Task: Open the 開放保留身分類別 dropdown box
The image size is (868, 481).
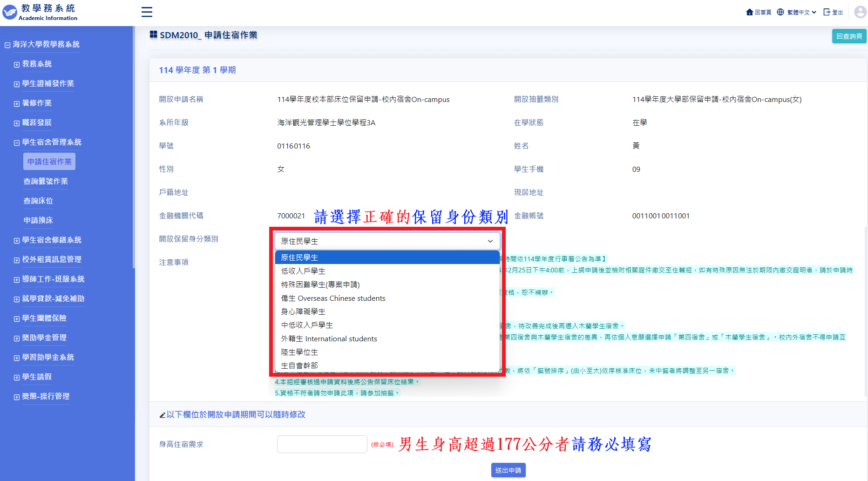Action: [387, 241]
